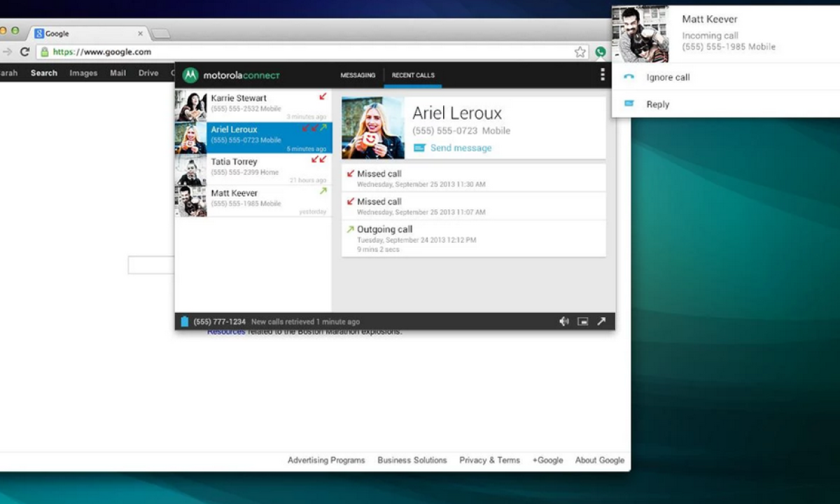Click the pop-out window icon in status bar
Screen dimensions: 840x504
[582, 321]
